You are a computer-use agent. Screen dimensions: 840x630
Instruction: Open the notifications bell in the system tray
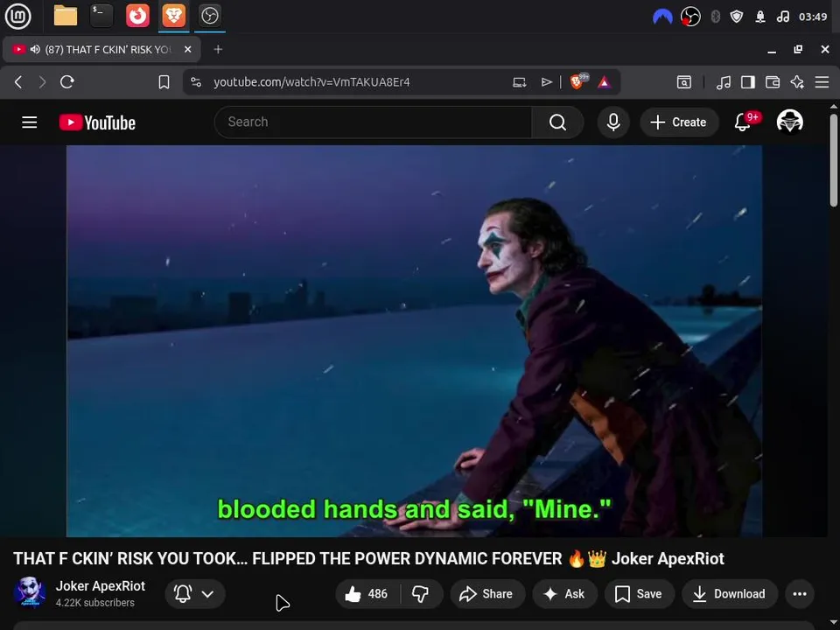point(760,17)
